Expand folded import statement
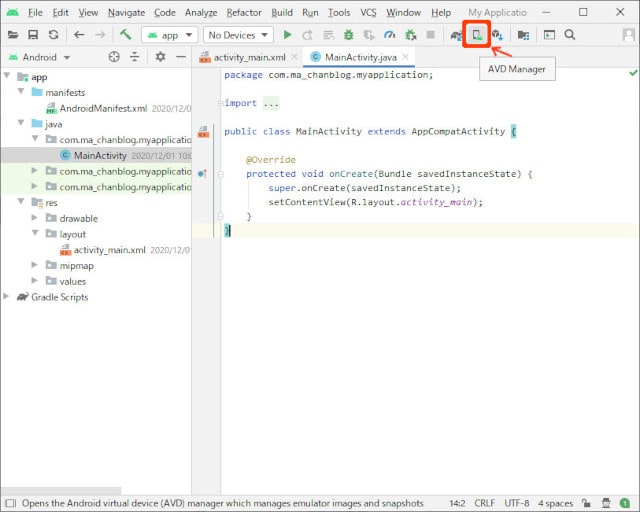640x512 pixels. (x=271, y=103)
